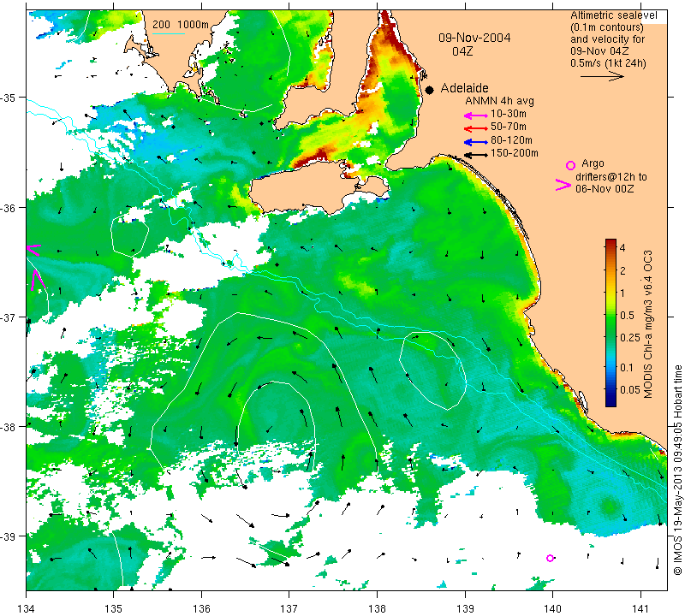Screen dimensions: 685x616
Task: Click the black 150-200m arrow legend symbol
Action: pyautogui.click(x=476, y=155)
